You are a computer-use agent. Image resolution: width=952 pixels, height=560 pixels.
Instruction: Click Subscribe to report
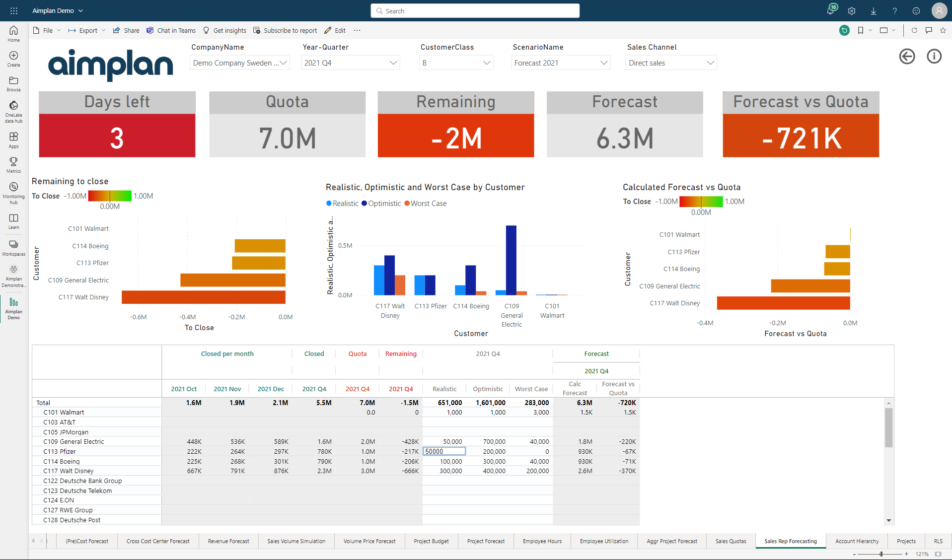tap(285, 30)
